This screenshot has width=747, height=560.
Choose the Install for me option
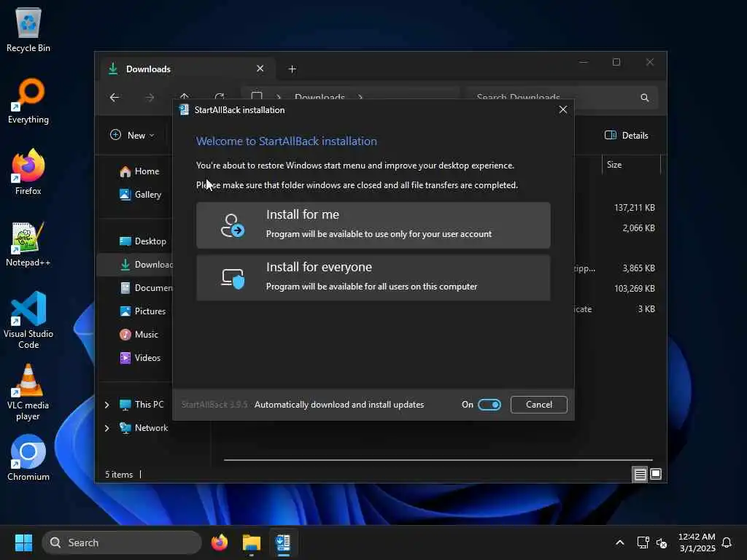[373, 225]
